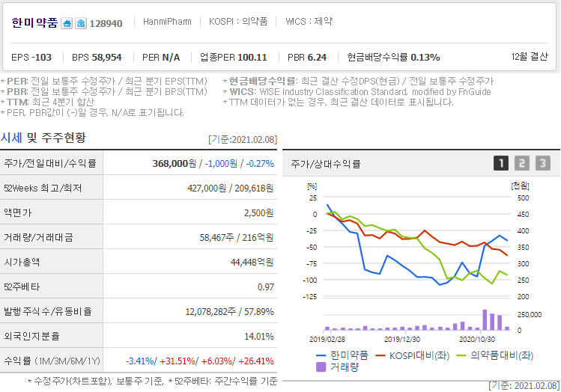Viewport: 561px width, 392px height.
Task: Click the WICS : 제약 classification
Action: tap(309, 22)
